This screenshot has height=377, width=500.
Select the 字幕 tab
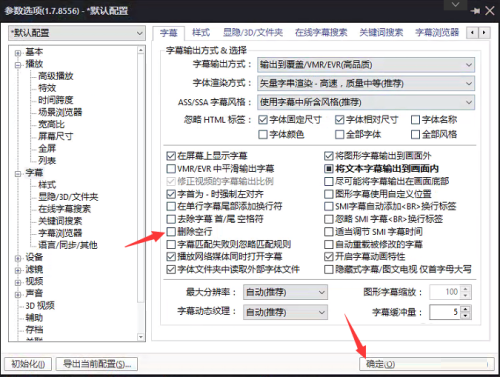point(169,33)
